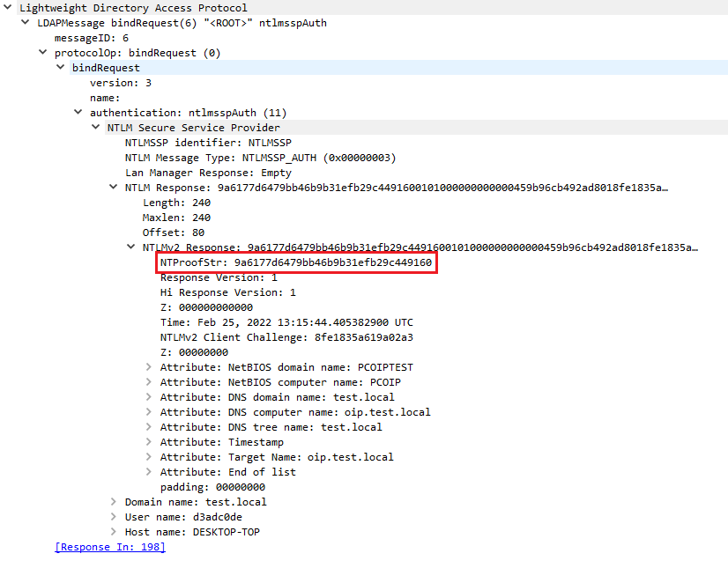This screenshot has height=561, width=728.
Task: Expand the DNS domain name attribute
Action: [149, 396]
